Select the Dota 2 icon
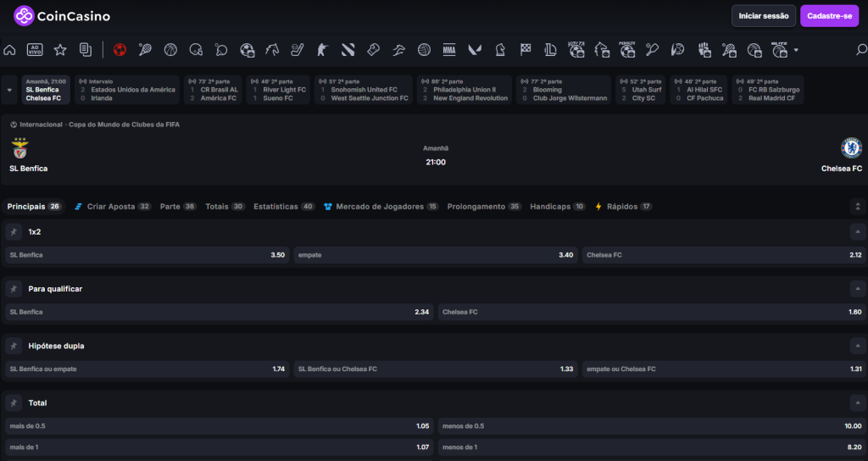Viewport: 868px width, 461px height. (x=348, y=50)
